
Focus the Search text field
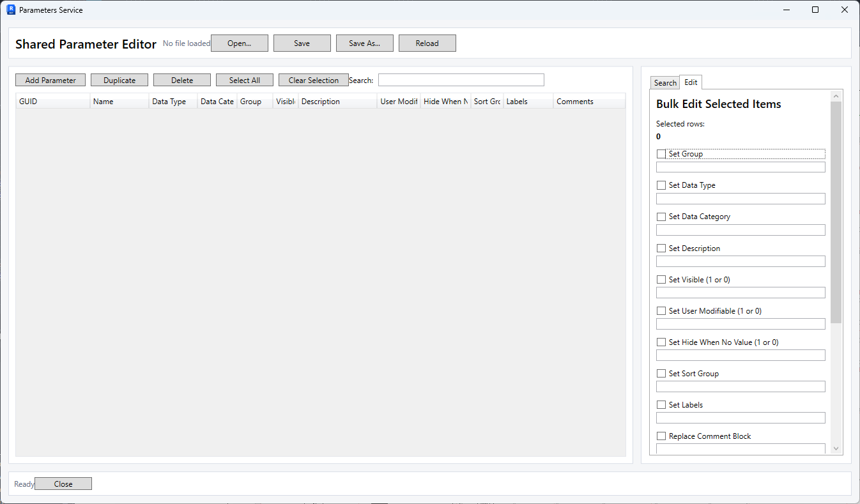coord(461,80)
